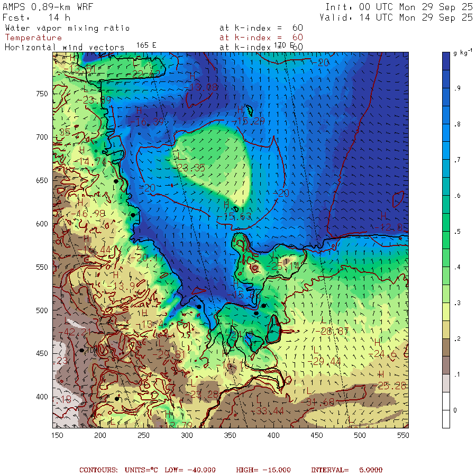Click the '-42.21' temperature label

74,332
